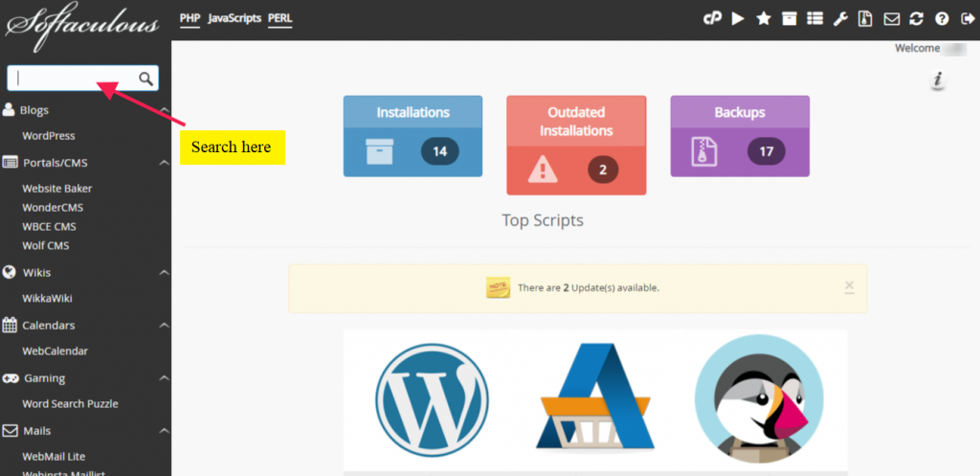Click the yellow sticky note icon
This screenshot has height=476, width=980.
pos(498,287)
